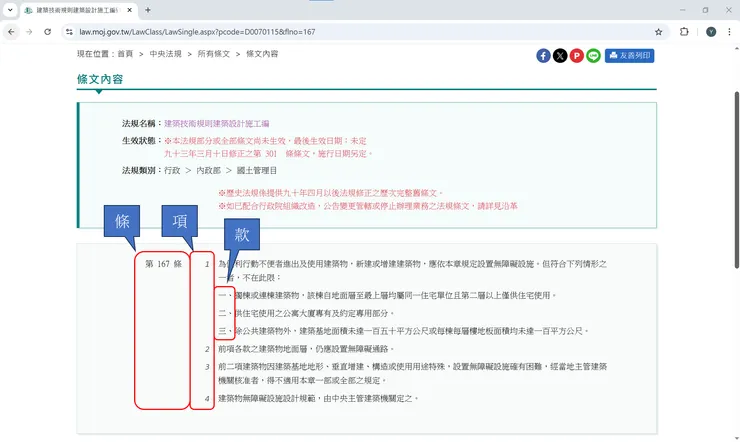
Task: Click 國土管理目 category text
Action: (257, 170)
